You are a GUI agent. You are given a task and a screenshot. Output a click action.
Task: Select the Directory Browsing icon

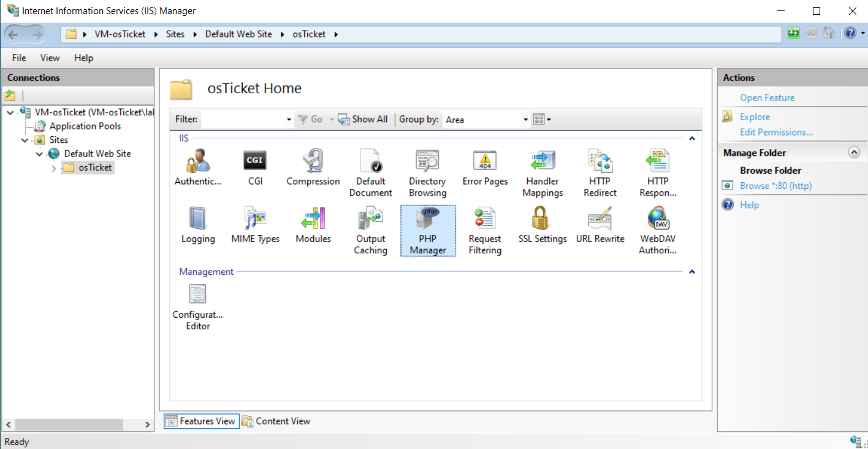coord(428,173)
